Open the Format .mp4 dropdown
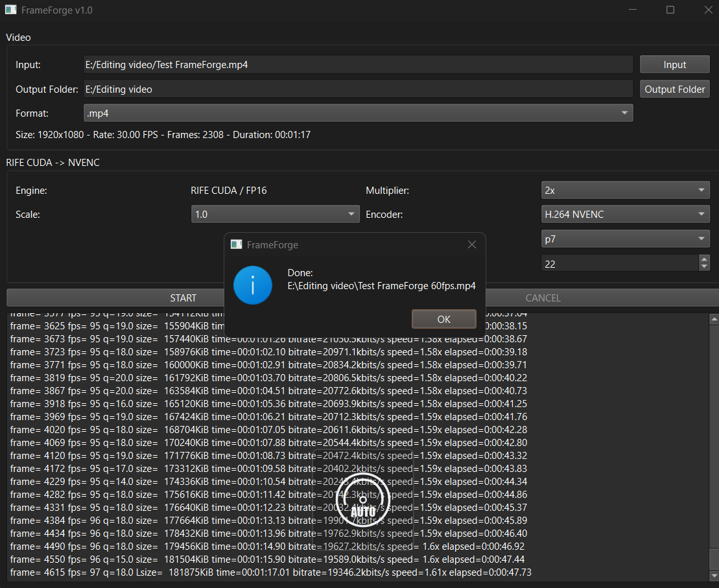This screenshot has height=588, width=719. (x=358, y=113)
